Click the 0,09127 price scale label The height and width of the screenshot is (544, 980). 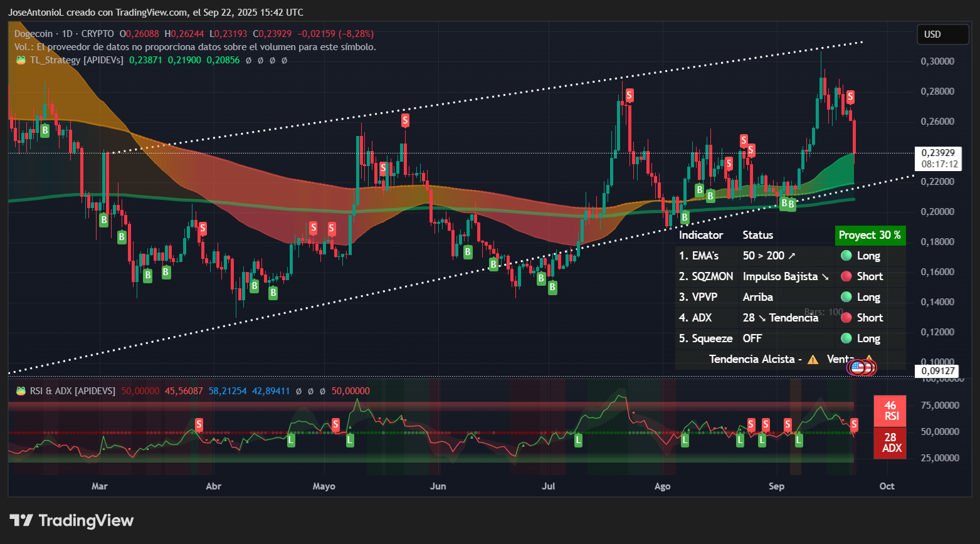tap(938, 370)
